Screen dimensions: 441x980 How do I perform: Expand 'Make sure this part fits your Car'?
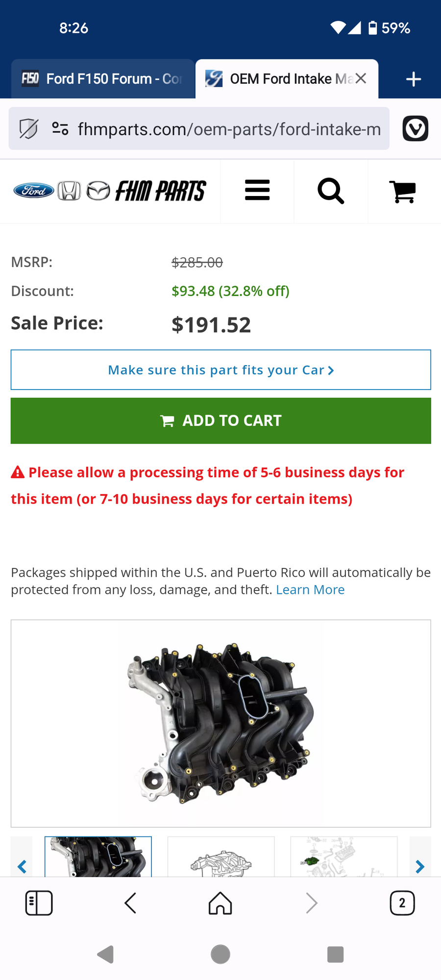point(220,370)
